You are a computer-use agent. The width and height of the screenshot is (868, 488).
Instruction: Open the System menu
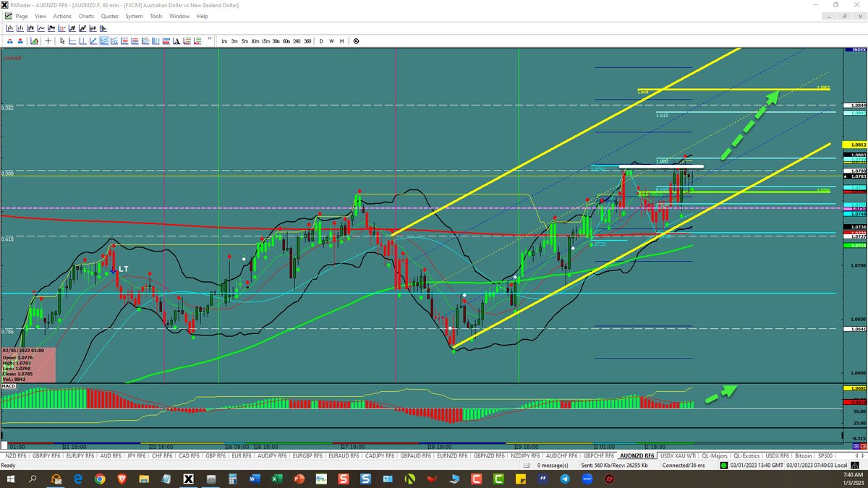tap(134, 16)
